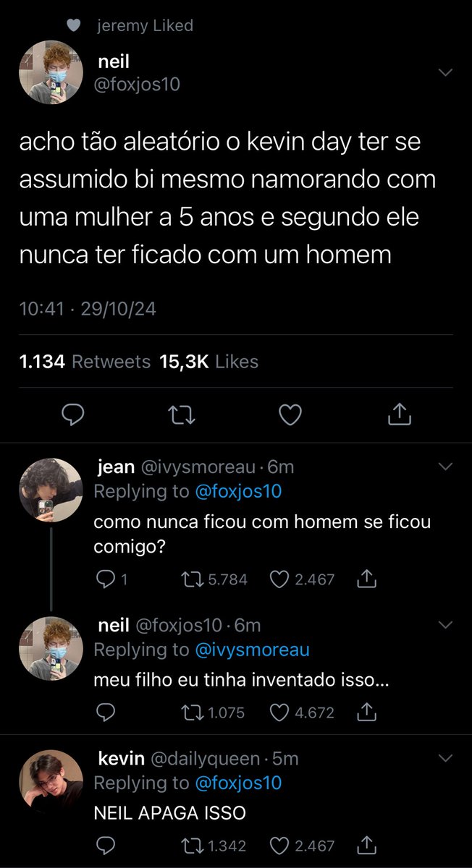The image size is (472, 868).
Task: Retweet jean's reply with 5.784 retweets
Action: tap(214, 579)
